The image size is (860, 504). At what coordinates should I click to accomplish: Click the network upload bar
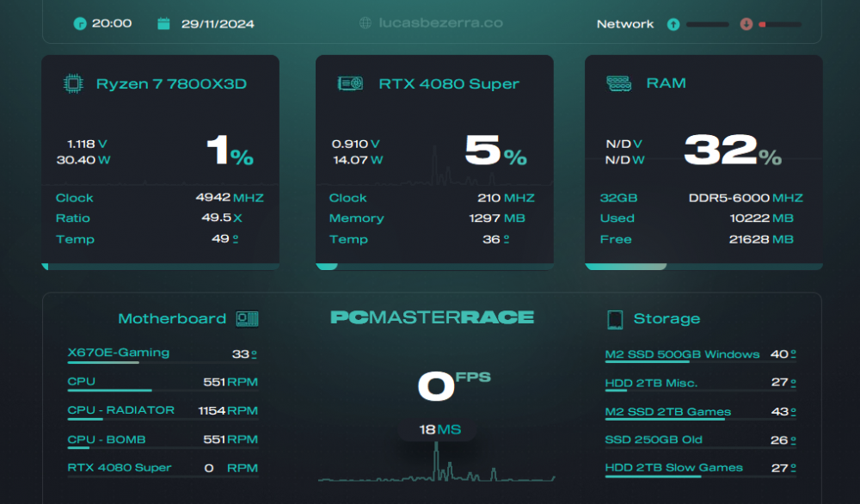coord(707,25)
